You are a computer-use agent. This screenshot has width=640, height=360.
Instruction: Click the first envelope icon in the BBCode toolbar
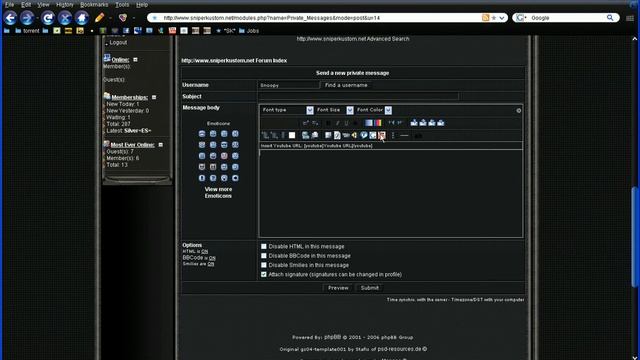point(414,122)
